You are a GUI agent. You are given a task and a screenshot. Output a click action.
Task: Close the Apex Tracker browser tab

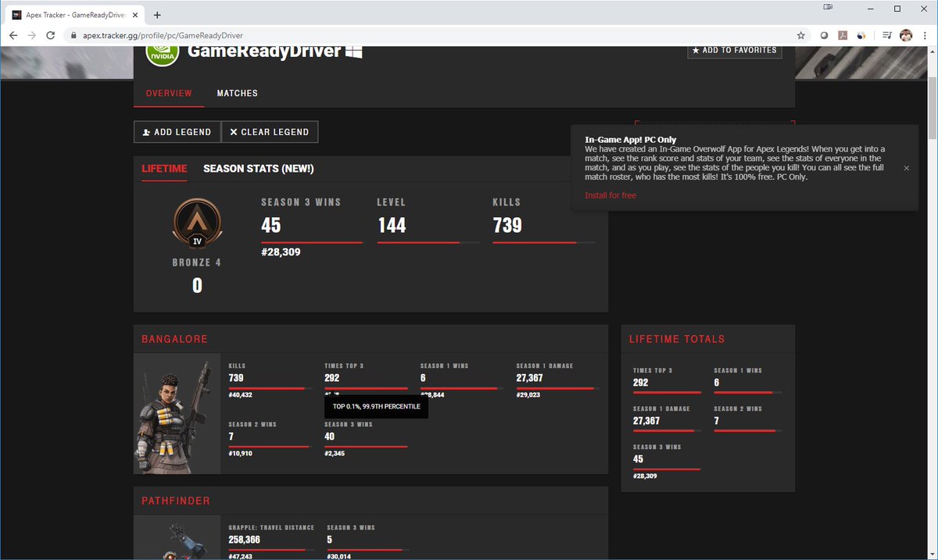pos(134,15)
